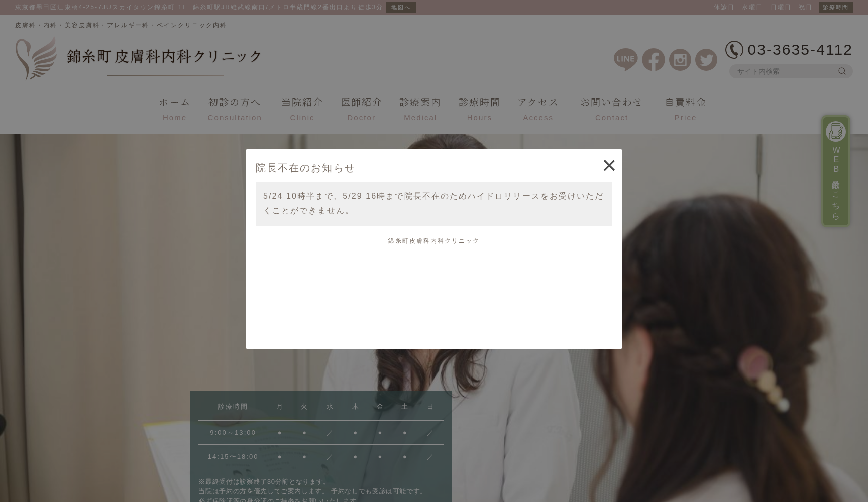Open the ホーム Home menu
Screen dimensions: 868x502
point(174,109)
